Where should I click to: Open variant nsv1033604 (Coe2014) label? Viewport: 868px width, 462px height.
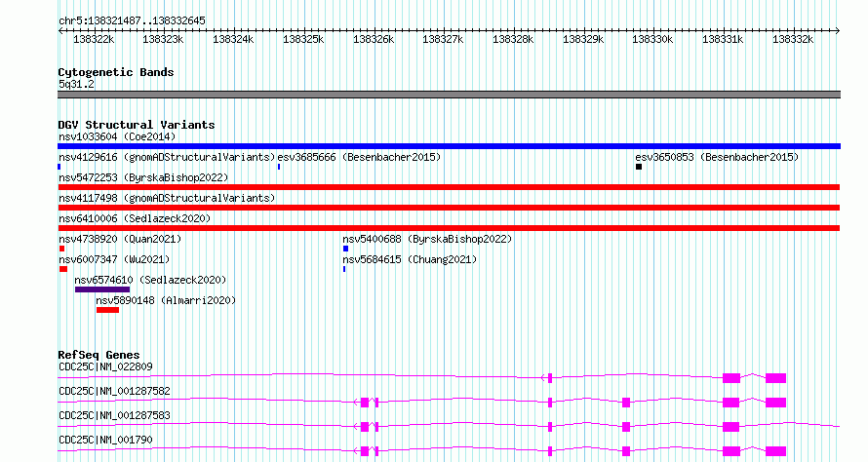117,136
